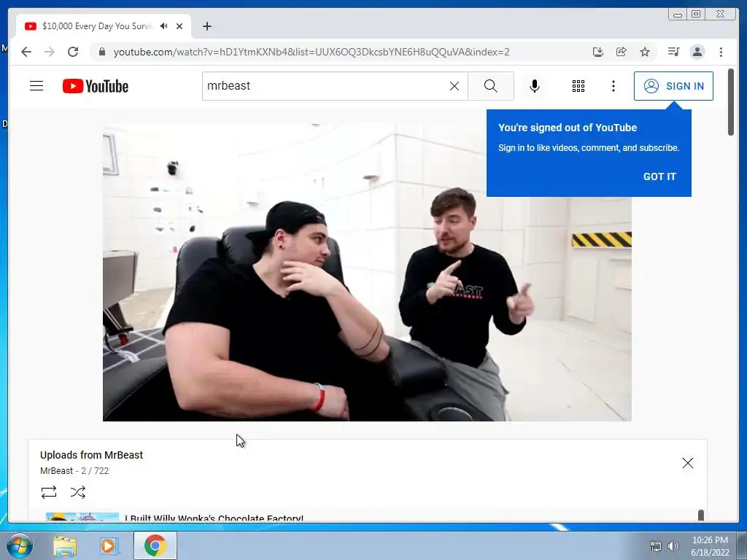The image size is (747, 560).
Task: Click the Show desktop strip beside the tray clock
Action: coord(742,545)
